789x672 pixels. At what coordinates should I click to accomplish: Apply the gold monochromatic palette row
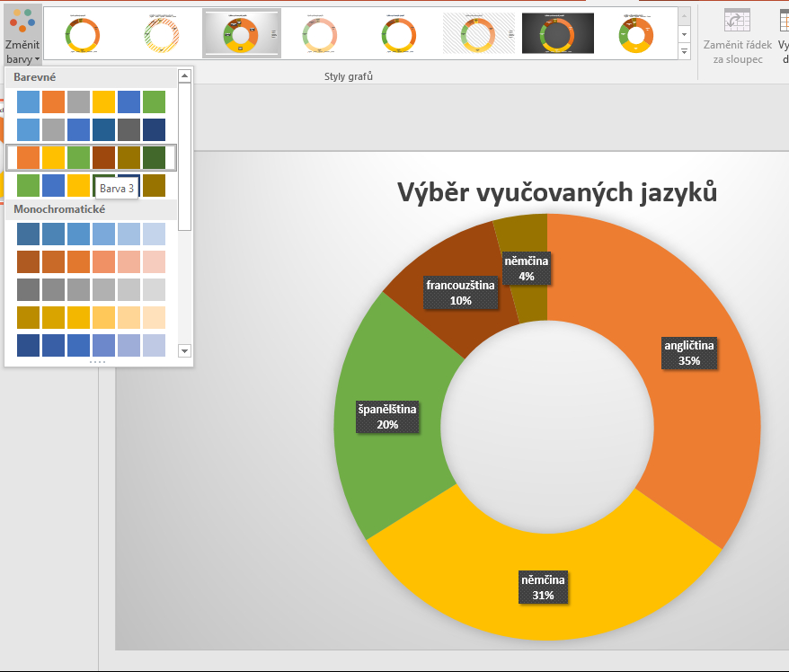click(x=91, y=317)
